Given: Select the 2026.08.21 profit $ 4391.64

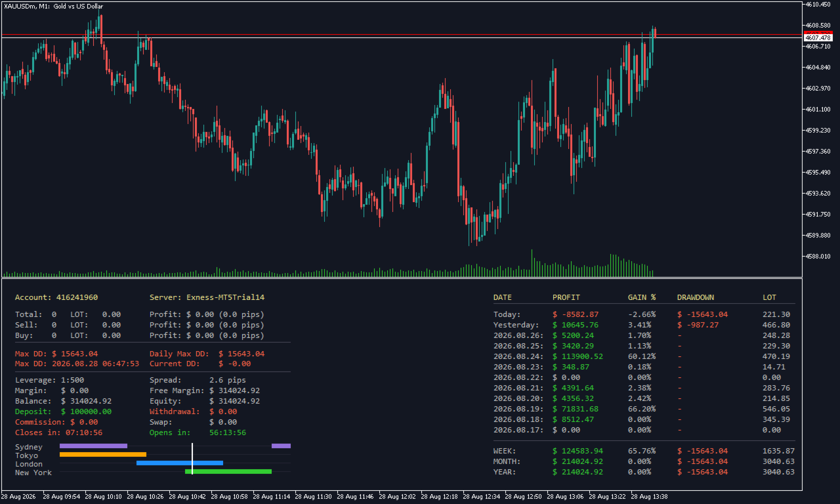Looking at the screenshot, I should [x=574, y=388].
